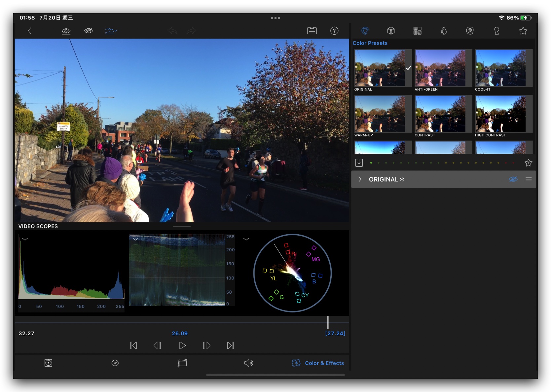Click the [27.24] remaining time value
Screen dimensions: 551x392
pyautogui.click(x=335, y=333)
